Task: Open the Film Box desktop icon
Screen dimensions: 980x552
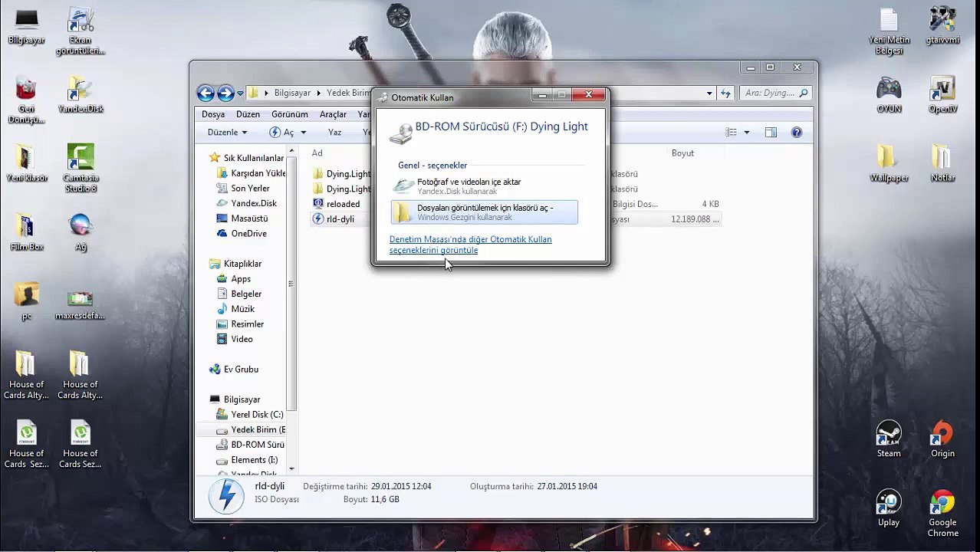Action: [26, 233]
